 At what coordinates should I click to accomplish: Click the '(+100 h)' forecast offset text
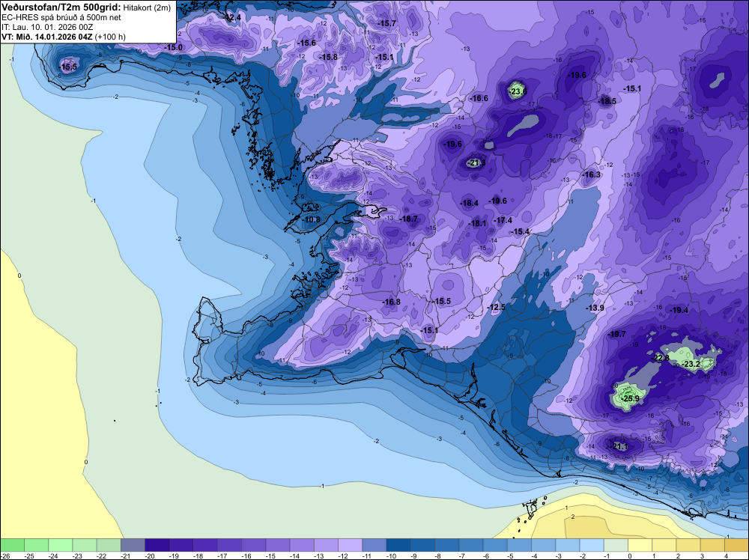(110, 37)
